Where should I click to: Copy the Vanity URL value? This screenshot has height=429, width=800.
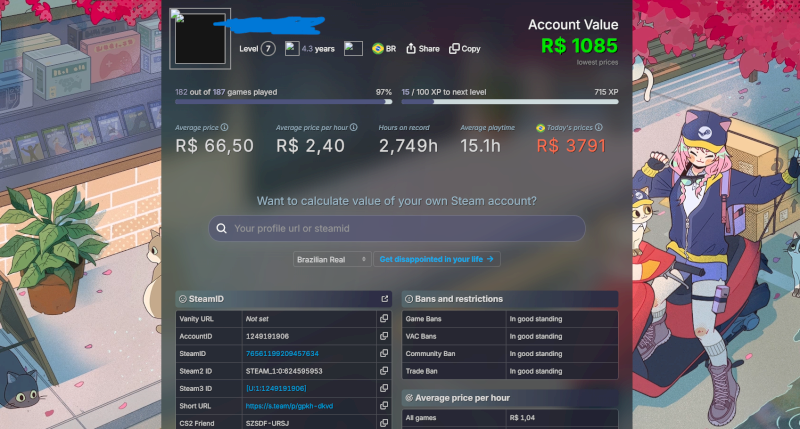[x=384, y=318]
